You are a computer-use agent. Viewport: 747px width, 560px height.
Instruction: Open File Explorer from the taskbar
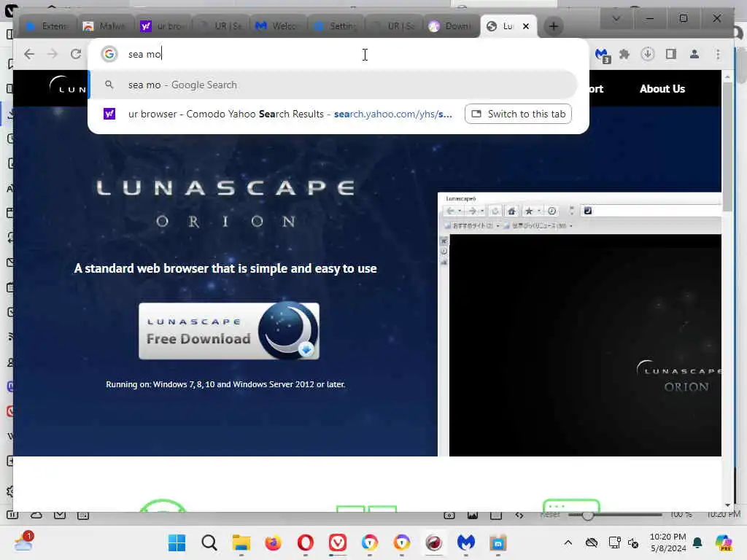click(241, 542)
